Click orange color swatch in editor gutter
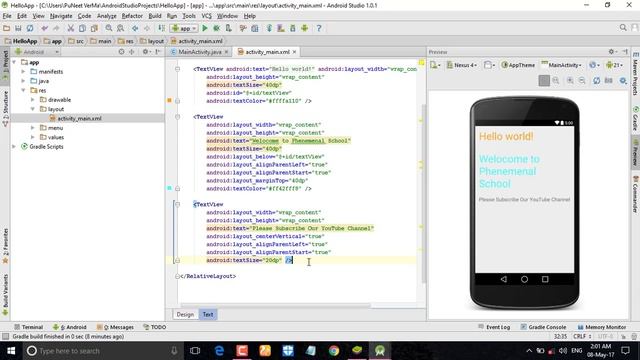Image resolution: width=640 pixels, height=360 pixels. [169, 100]
